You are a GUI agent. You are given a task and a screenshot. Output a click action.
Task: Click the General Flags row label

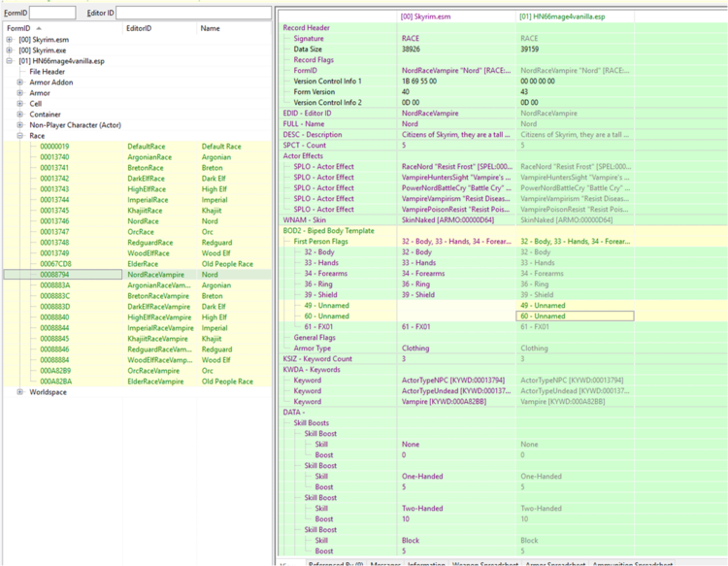pos(314,338)
